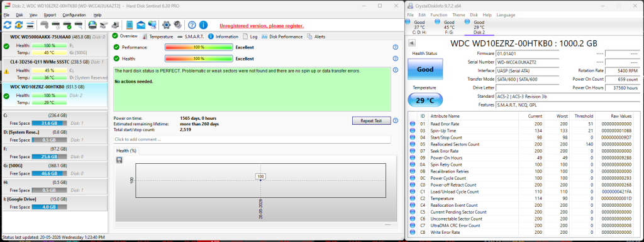
Task: Switch to the Disk Performance tab
Action: coord(282,37)
